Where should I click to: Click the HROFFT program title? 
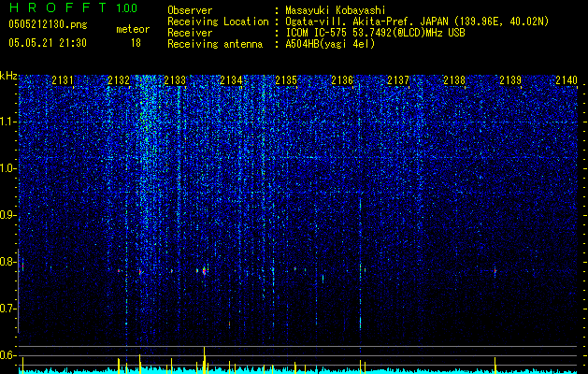tap(58, 7)
